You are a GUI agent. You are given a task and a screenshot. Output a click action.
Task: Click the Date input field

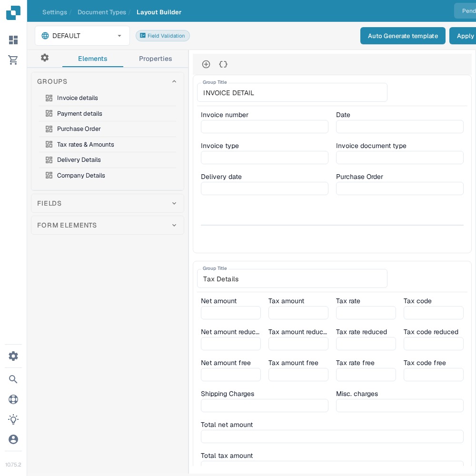point(399,127)
